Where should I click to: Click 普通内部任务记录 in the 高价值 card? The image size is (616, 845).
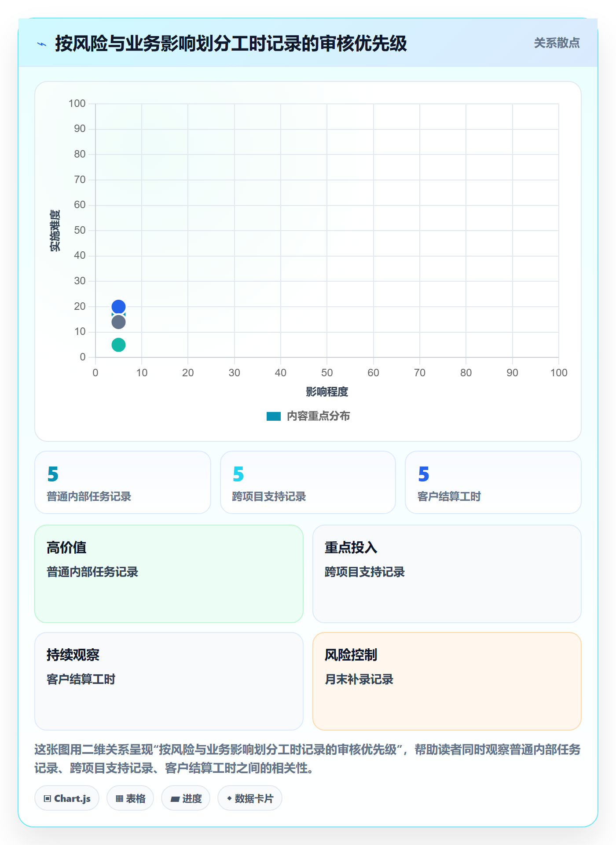(x=92, y=572)
